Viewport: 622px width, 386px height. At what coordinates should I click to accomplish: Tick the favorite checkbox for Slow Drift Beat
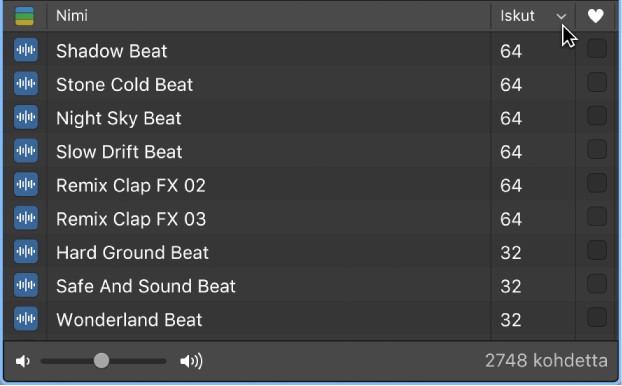(x=597, y=149)
